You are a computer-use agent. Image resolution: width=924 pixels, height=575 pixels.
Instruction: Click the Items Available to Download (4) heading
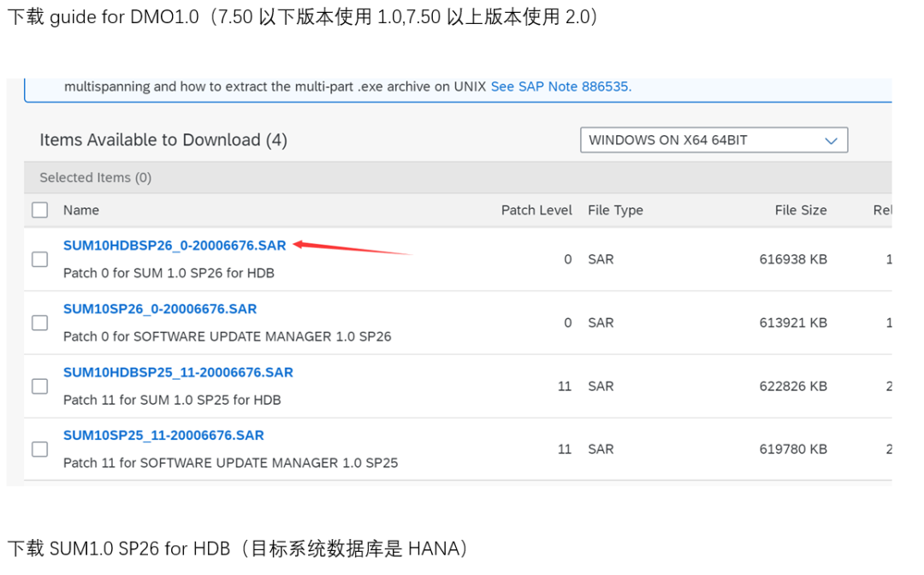pos(163,140)
